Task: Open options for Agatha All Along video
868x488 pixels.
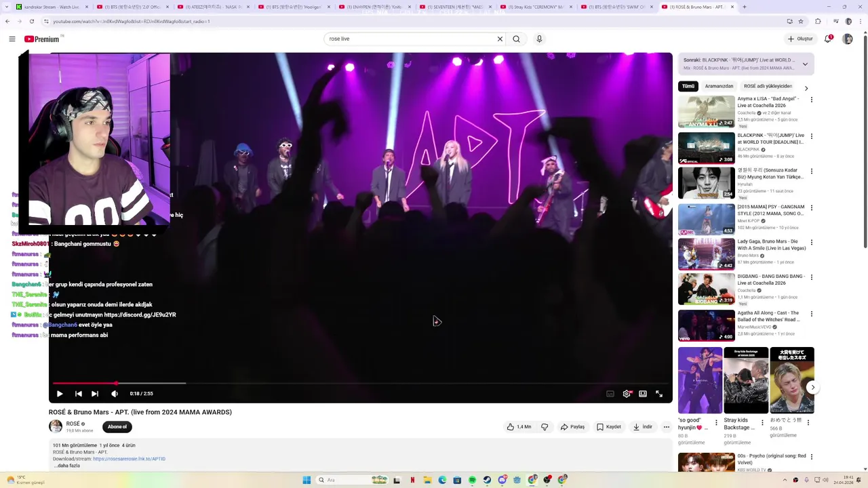Action: pos(811,314)
